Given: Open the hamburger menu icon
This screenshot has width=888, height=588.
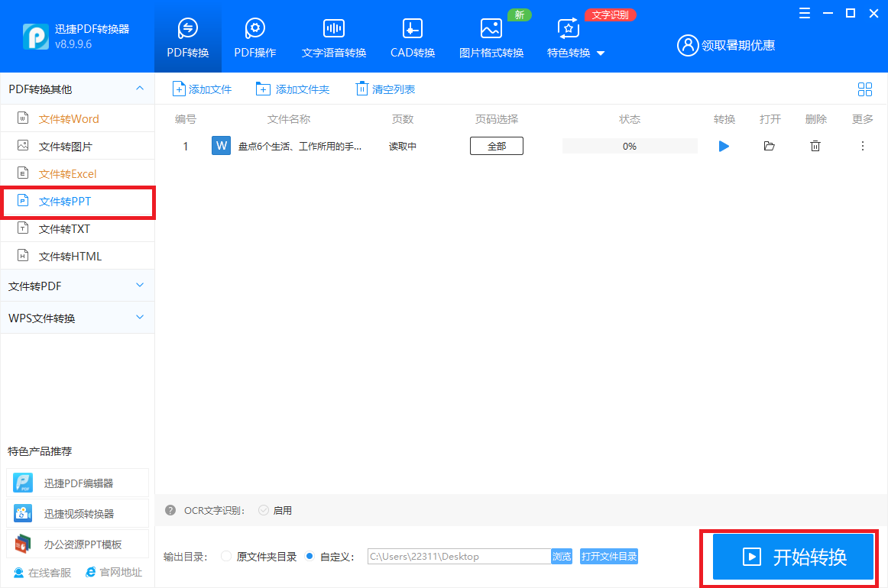Looking at the screenshot, I should click(x=804, y=13).
